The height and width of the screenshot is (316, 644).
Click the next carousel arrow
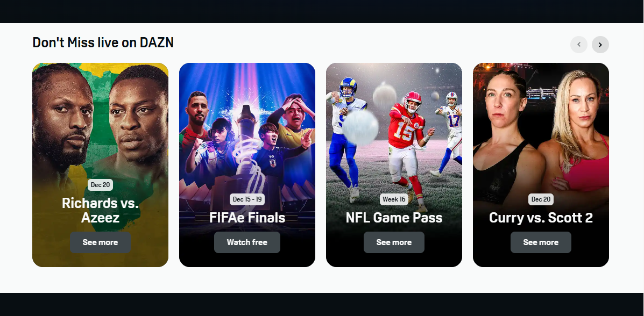600,45
